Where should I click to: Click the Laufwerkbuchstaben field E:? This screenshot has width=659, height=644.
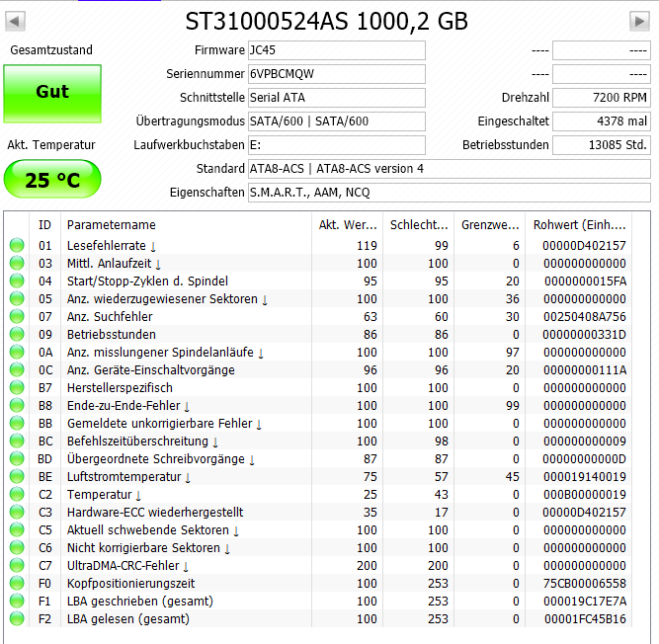[337, 145]
